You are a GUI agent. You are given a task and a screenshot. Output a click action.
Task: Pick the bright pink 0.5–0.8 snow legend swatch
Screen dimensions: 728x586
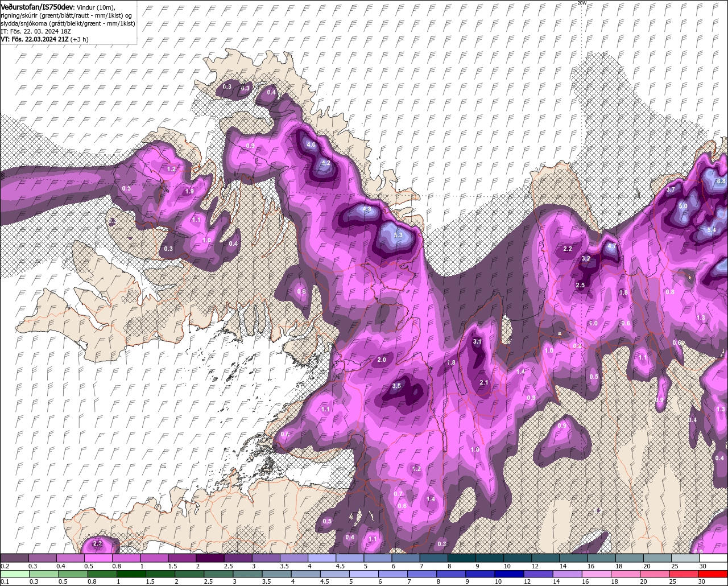point(99,558)
